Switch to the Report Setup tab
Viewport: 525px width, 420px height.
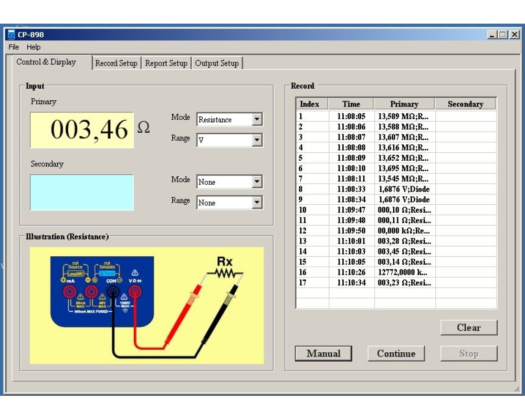click(166, 63)
